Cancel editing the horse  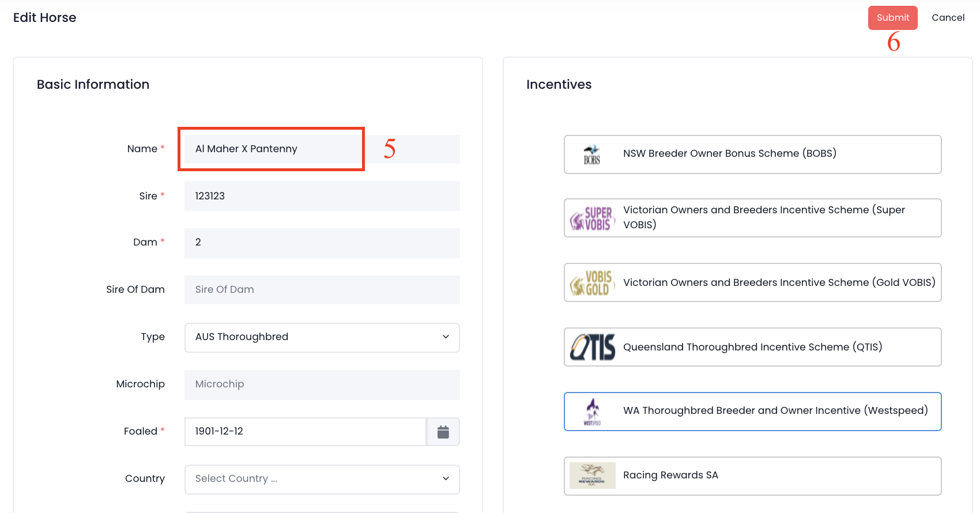[x=948, y=18]
